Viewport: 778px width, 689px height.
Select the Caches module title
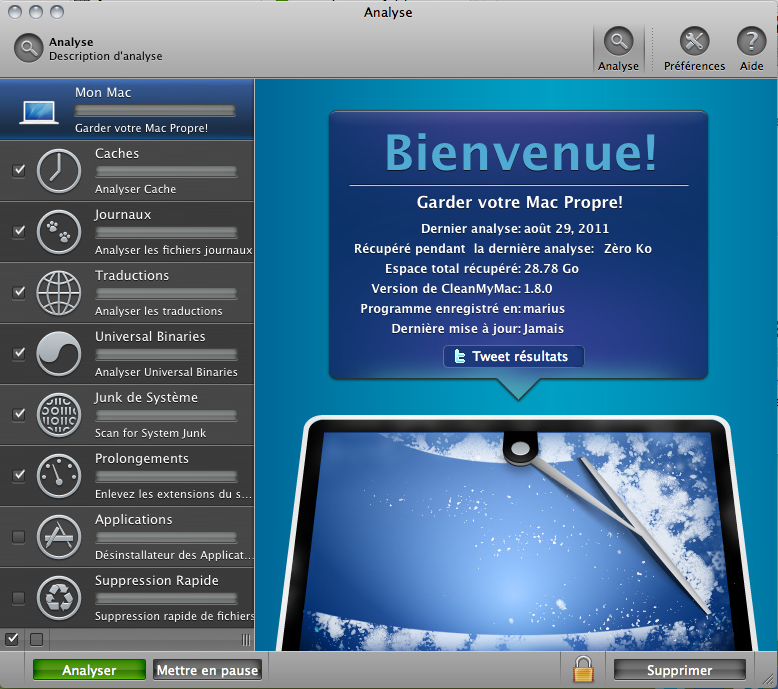tap(117, 154)
